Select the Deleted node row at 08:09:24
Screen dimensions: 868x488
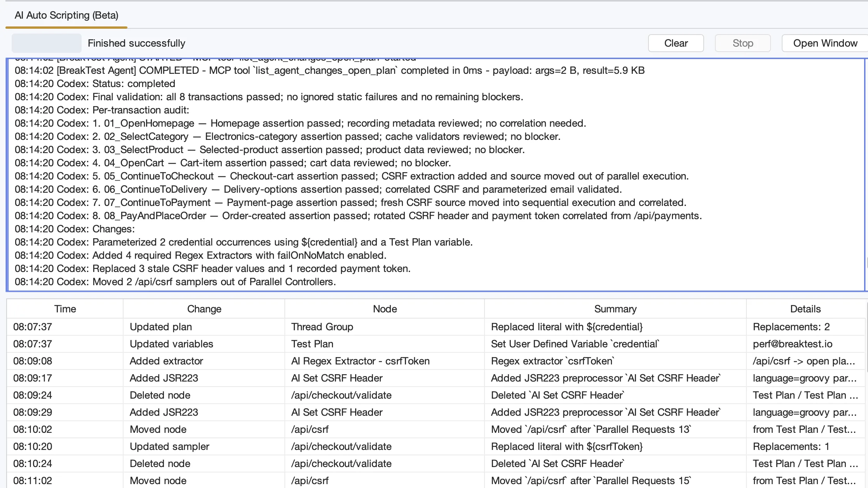click(x=436, y=395)
